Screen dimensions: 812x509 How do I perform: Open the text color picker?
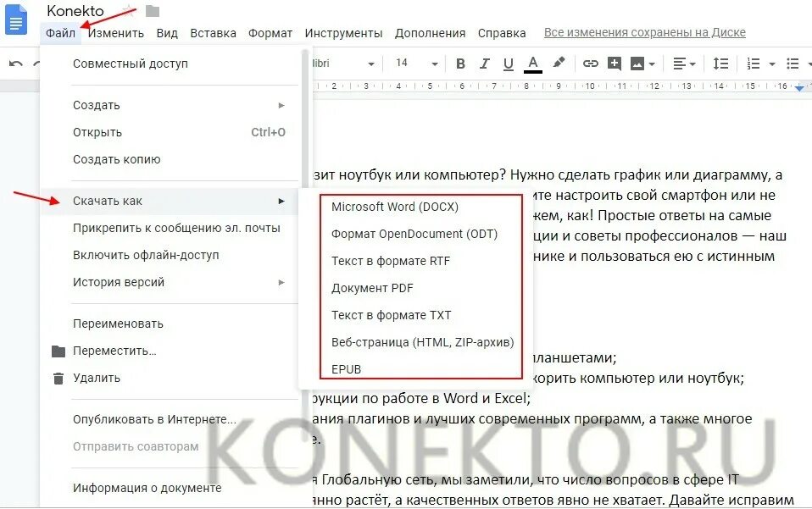coord(533,64)
